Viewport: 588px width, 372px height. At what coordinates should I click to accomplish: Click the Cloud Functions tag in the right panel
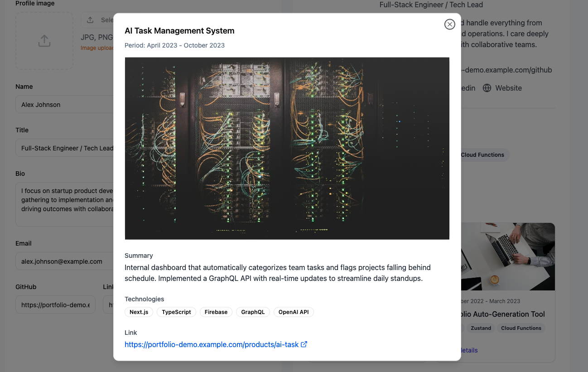(x=482, y=155)
